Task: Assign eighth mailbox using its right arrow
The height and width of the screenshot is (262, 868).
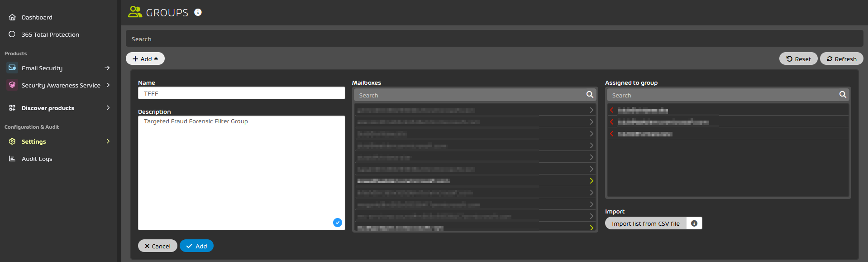Action: 591,193
